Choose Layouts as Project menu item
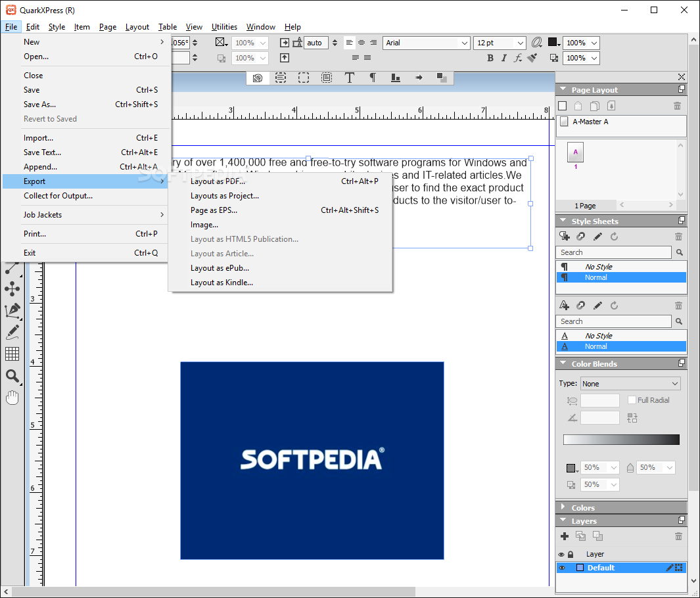Screen dimensions: 700x598 (280, 195)
